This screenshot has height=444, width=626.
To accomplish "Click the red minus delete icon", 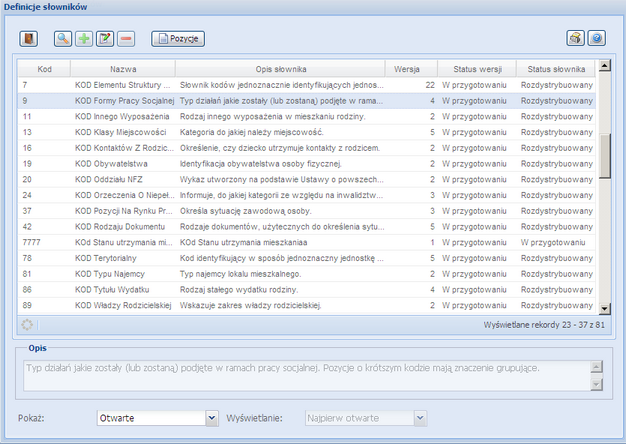I will click(x=126, y=39).
